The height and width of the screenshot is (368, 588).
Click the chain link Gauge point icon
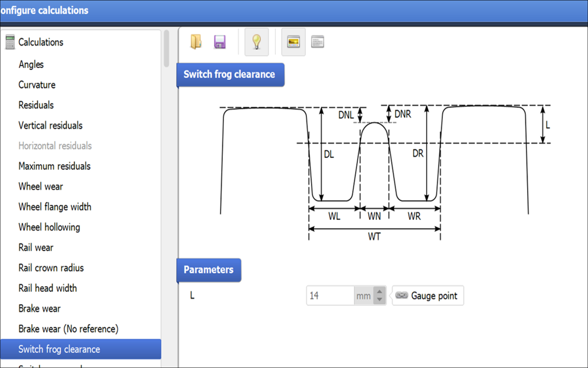tap(402, 296)
